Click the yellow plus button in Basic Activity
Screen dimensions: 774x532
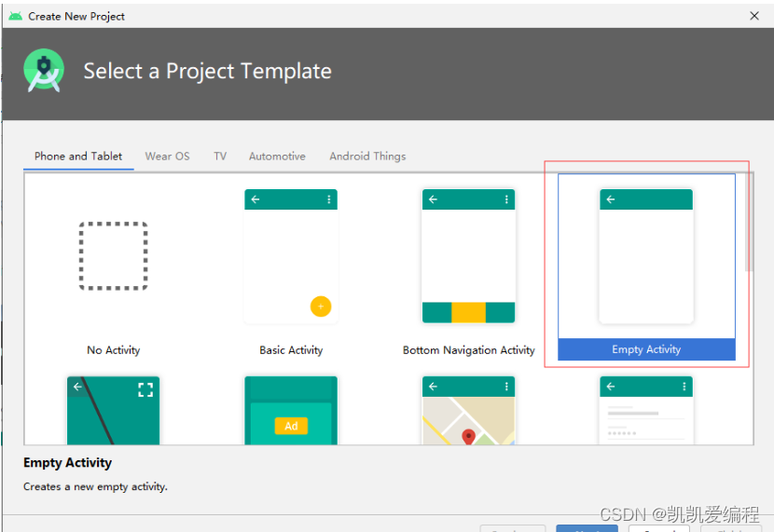(x=321, y=307)
